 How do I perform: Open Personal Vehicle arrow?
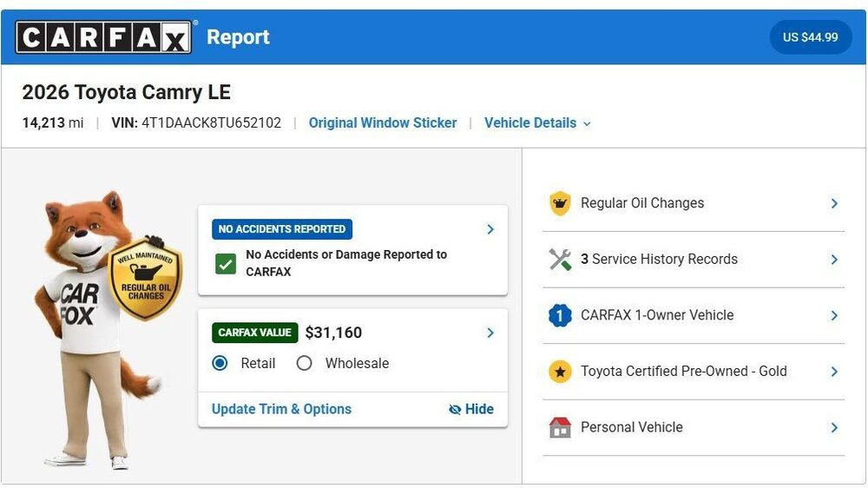[834, 427]
